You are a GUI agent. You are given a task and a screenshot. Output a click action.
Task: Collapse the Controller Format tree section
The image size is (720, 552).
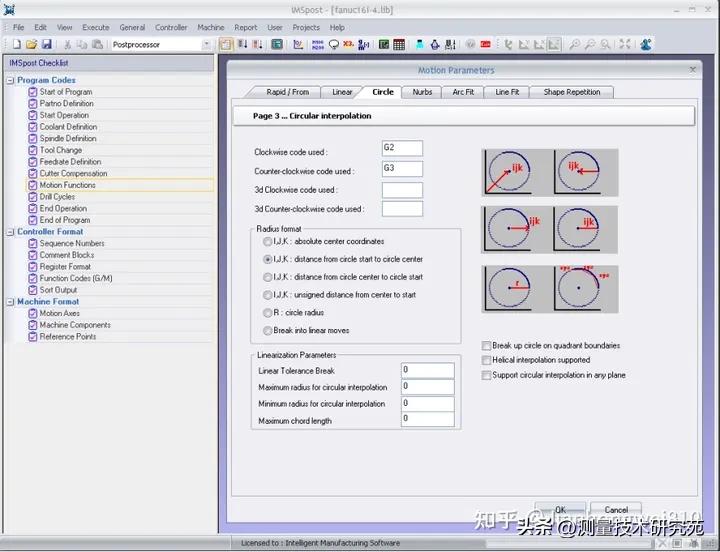pos(10,232)
